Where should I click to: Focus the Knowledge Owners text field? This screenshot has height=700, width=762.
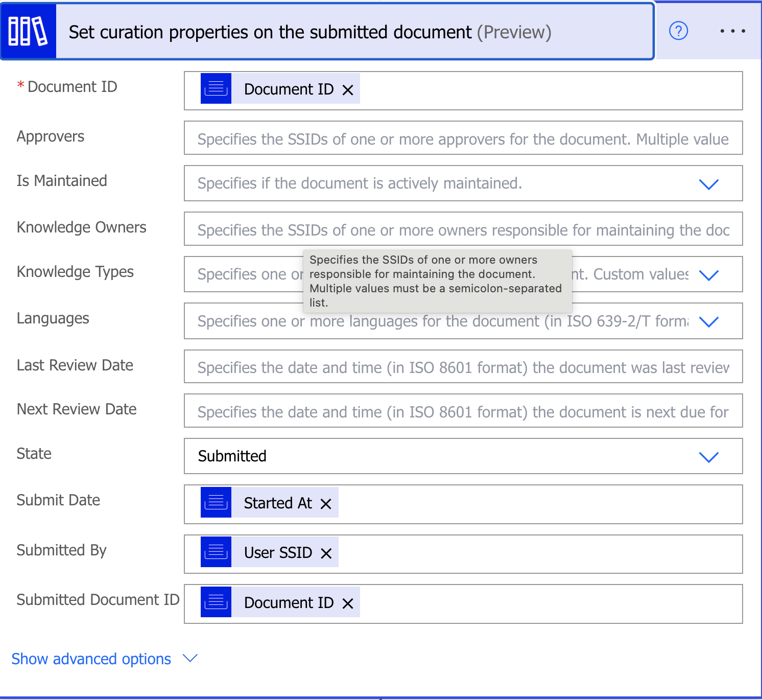462,230
